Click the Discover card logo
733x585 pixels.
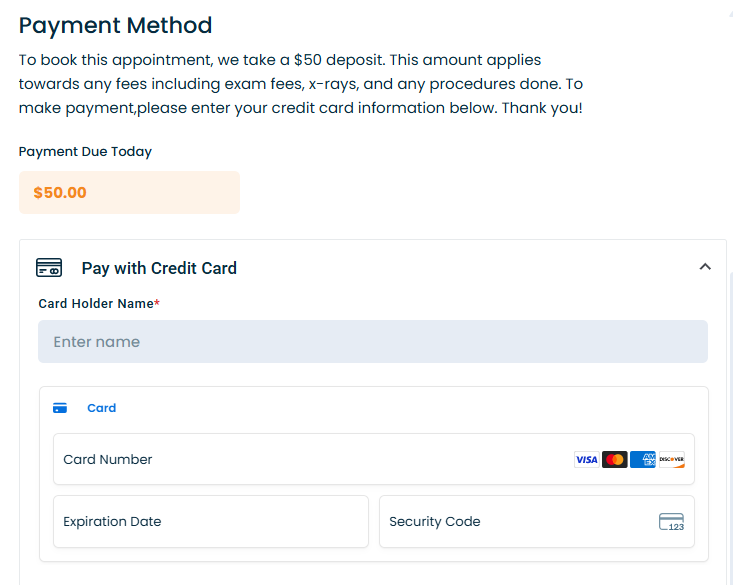[672, 460]
